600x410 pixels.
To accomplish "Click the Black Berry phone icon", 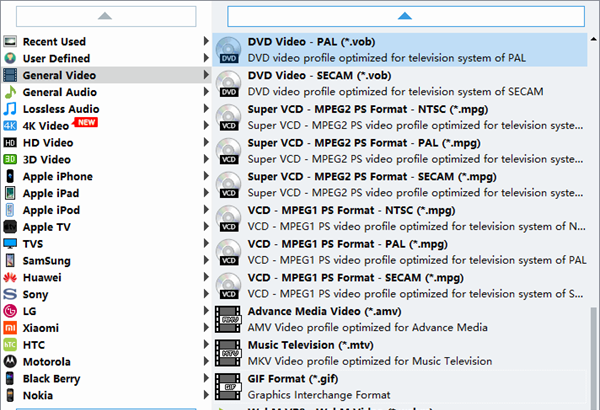I will click(10, 378).
